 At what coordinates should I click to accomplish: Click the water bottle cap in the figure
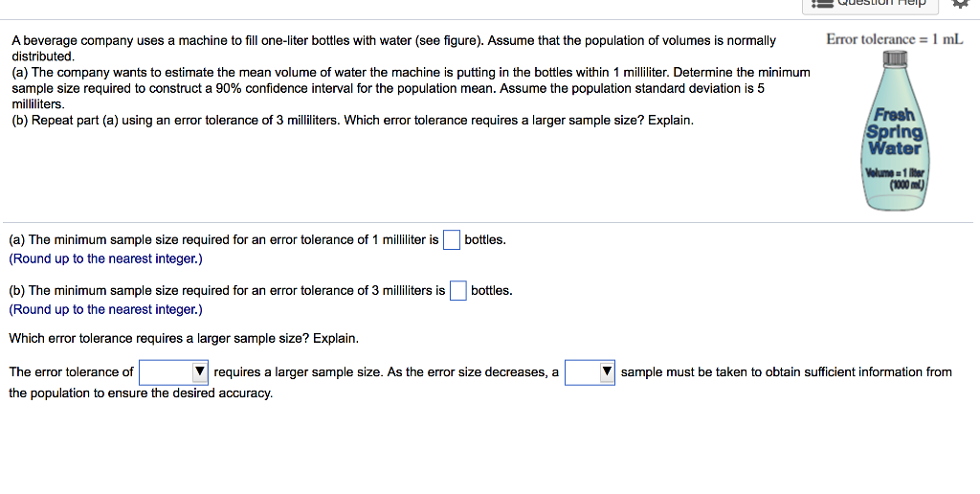pos(894,61)
